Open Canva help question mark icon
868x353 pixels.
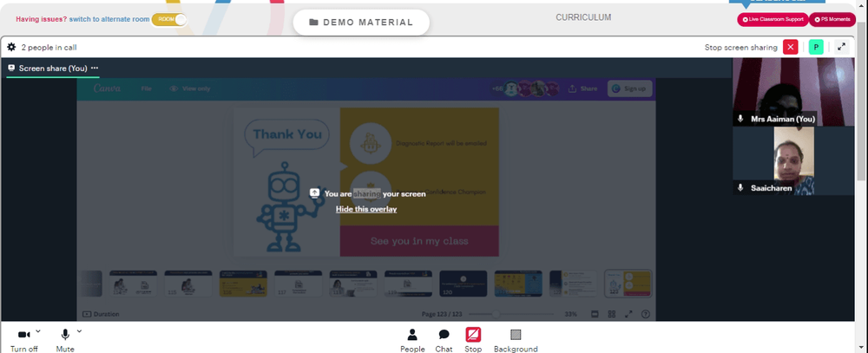[x=646, y=314]
